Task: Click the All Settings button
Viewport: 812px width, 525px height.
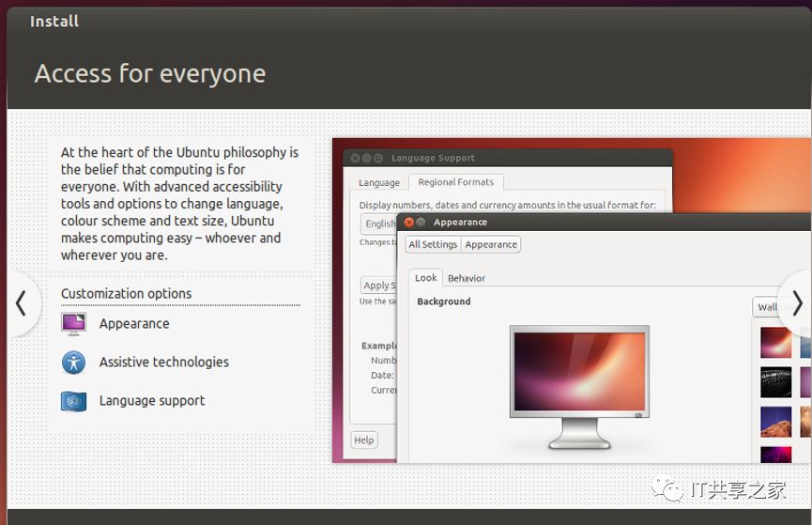Action: pos(433,244)
